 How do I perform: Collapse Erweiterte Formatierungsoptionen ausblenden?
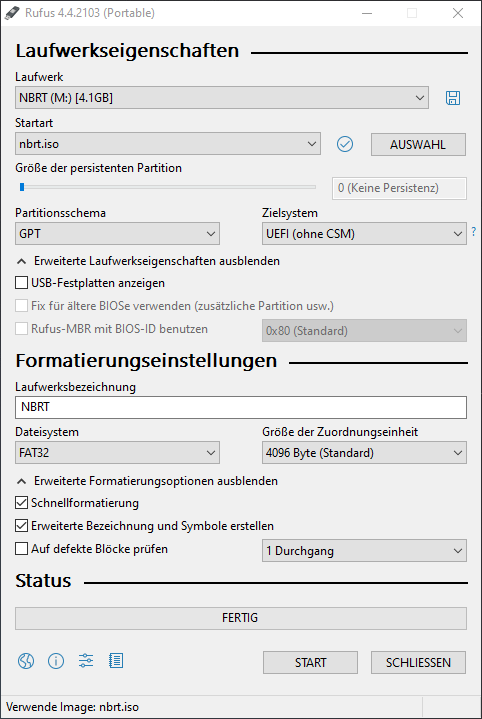pos(147,481)
